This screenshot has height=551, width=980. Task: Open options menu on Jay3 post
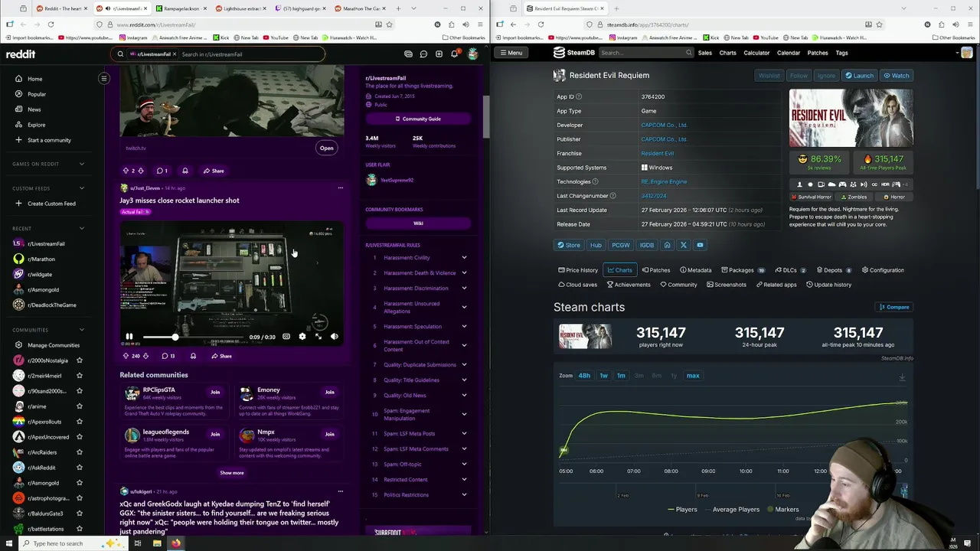pos(340,187)
